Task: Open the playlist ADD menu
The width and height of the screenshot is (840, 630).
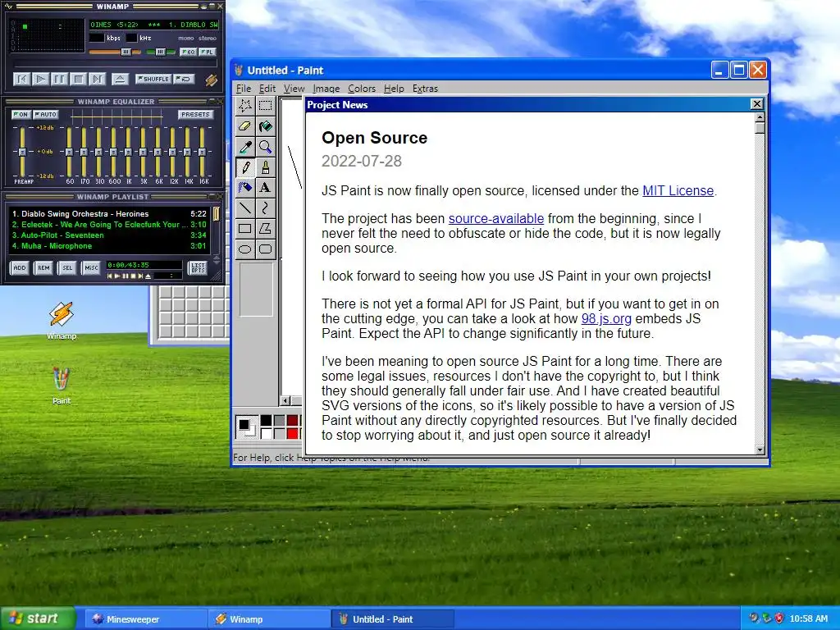Action: (x=20, y=268)
